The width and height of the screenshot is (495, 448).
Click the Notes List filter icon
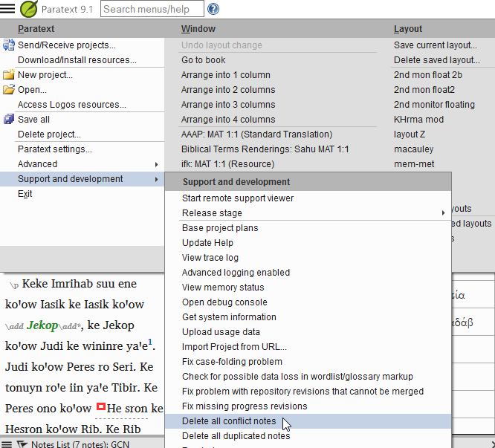(22, 444)
